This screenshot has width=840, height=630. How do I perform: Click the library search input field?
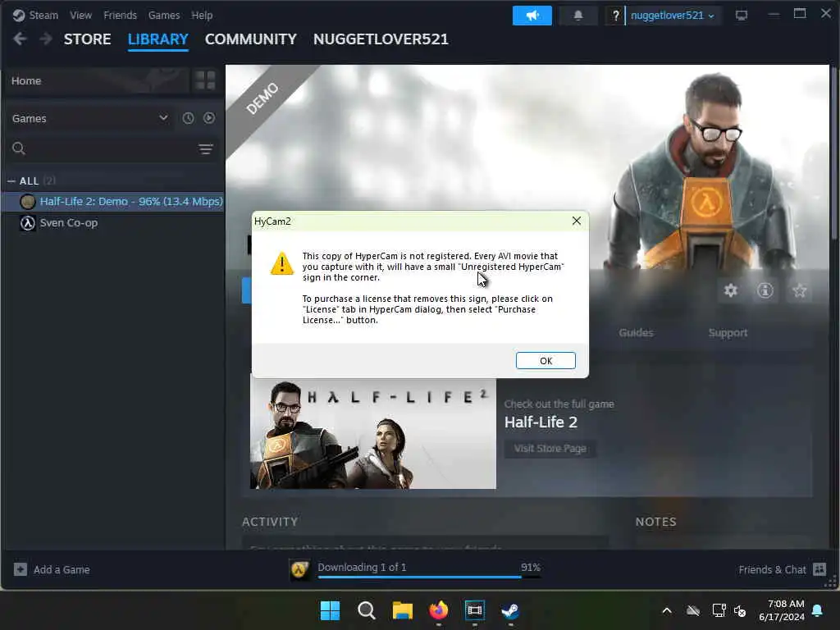110,148
